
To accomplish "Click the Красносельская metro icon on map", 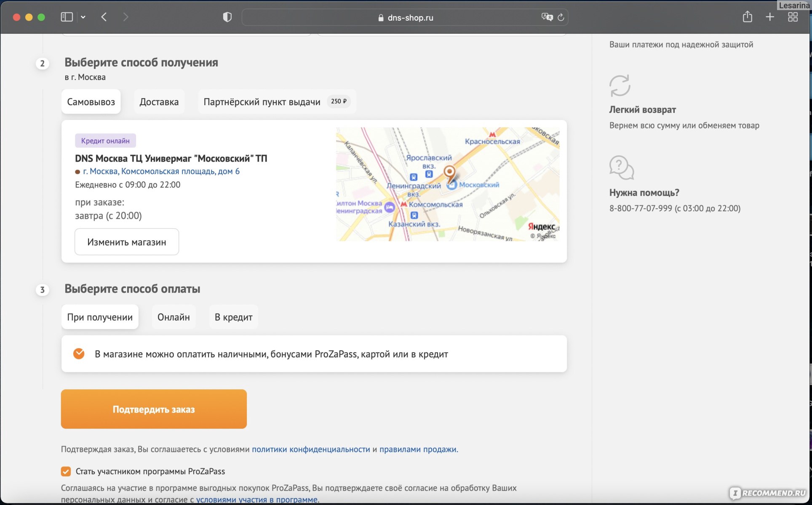I will 492,134.
